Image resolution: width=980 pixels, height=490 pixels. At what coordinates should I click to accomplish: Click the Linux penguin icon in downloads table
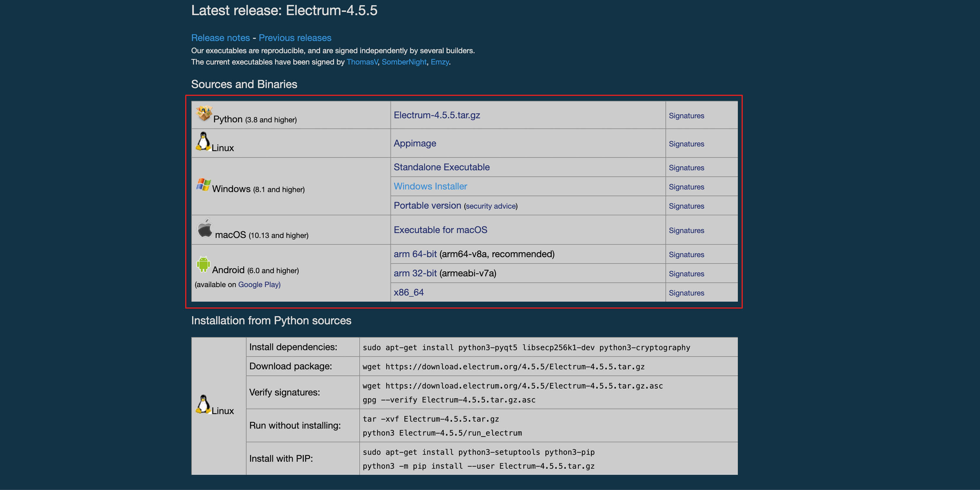203,141
